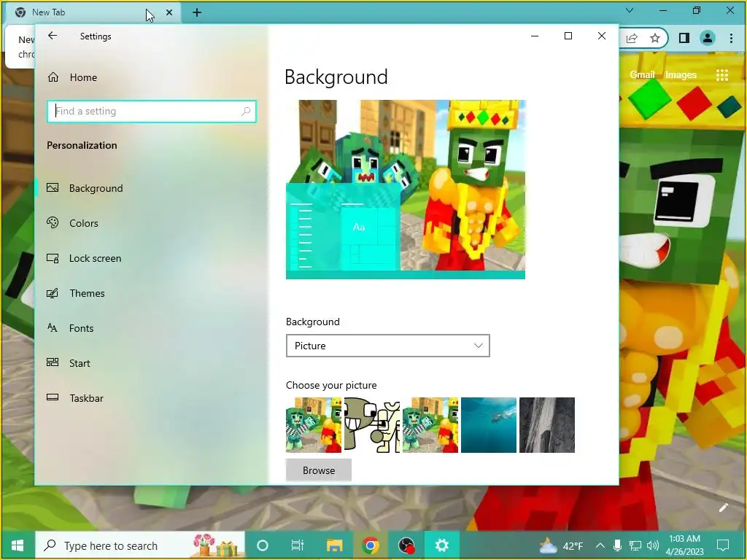Click the Colors palette icon

(x=53, y=222)
